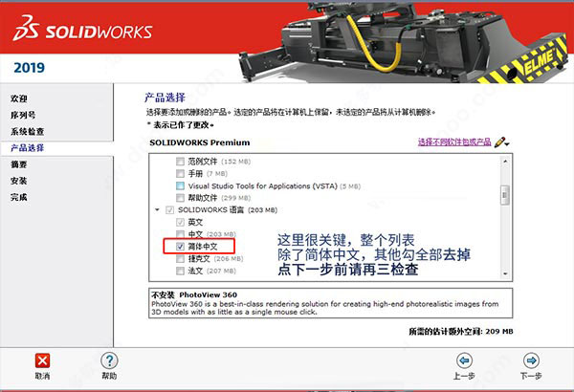Image resolution: width=574 pixels, height=392 pixels.
Task: Click the VSTA blue square icon
Action: [x=180, y=185]
